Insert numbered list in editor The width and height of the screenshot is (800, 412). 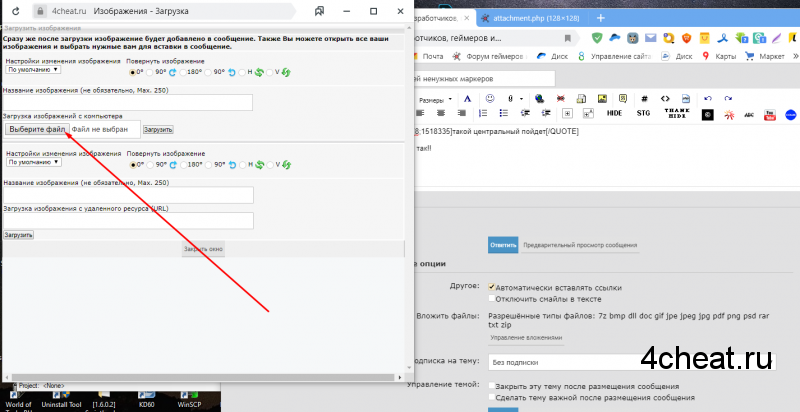pos(483,113)
